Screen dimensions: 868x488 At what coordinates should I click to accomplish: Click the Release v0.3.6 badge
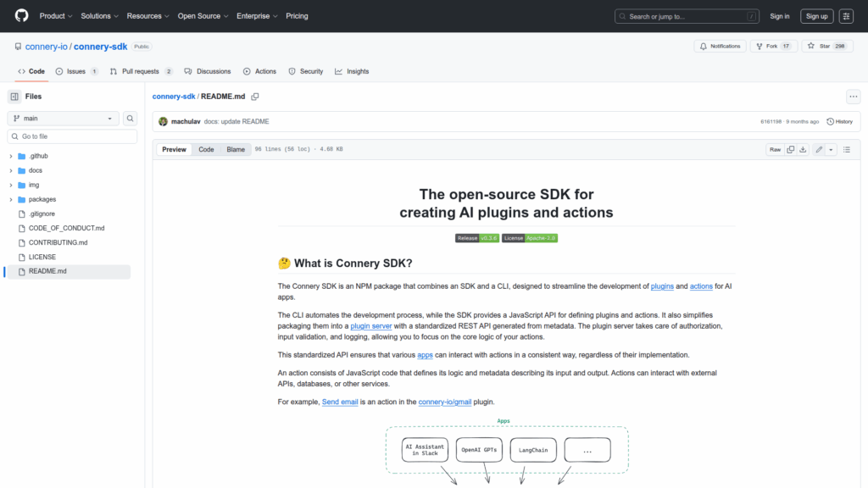[x=477, y=238]
